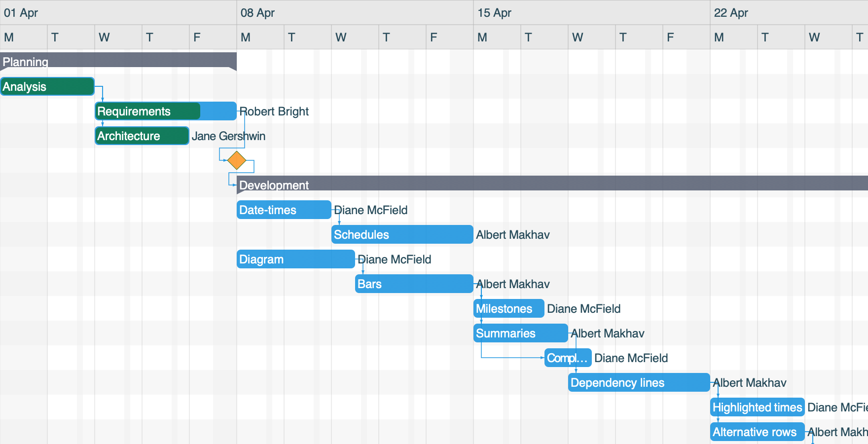This screenshot has width=868, height=444.
Task: Click the Architecture task bar
Action: coord(141,136)
